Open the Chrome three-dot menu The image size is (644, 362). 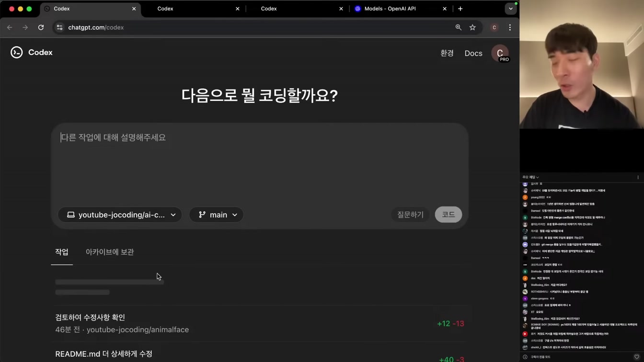click(x=510, y=28)
